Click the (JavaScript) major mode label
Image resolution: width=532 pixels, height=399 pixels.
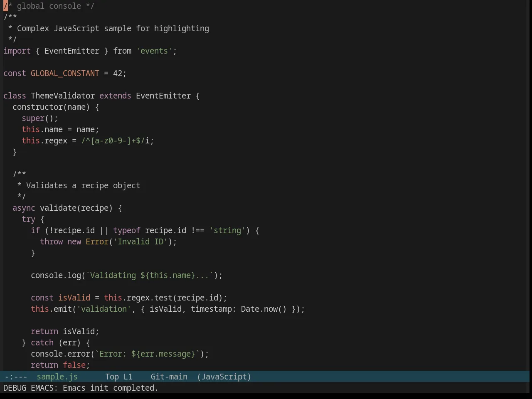(224, 377)
